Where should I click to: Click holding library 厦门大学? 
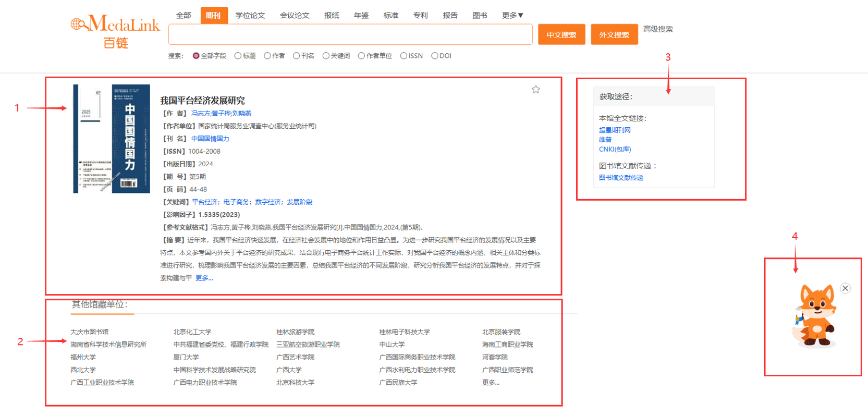pos(186,358)
